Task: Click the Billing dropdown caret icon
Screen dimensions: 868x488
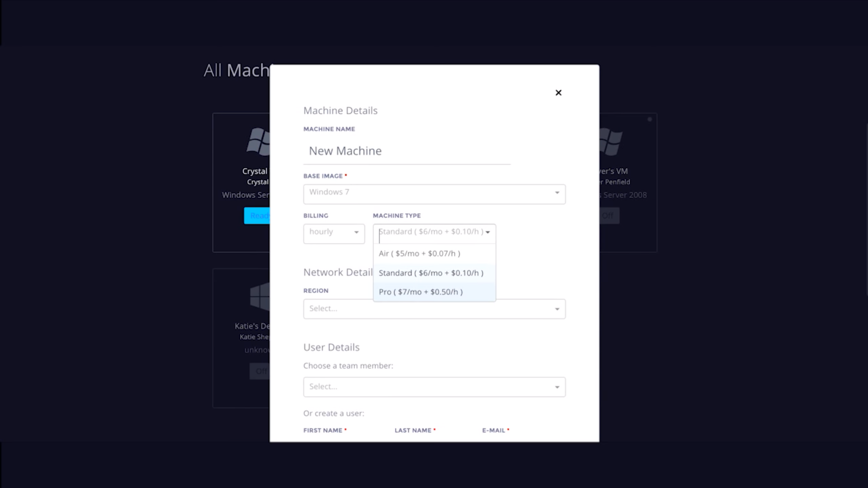Action: pyautogui.click(x=356, y=233)
